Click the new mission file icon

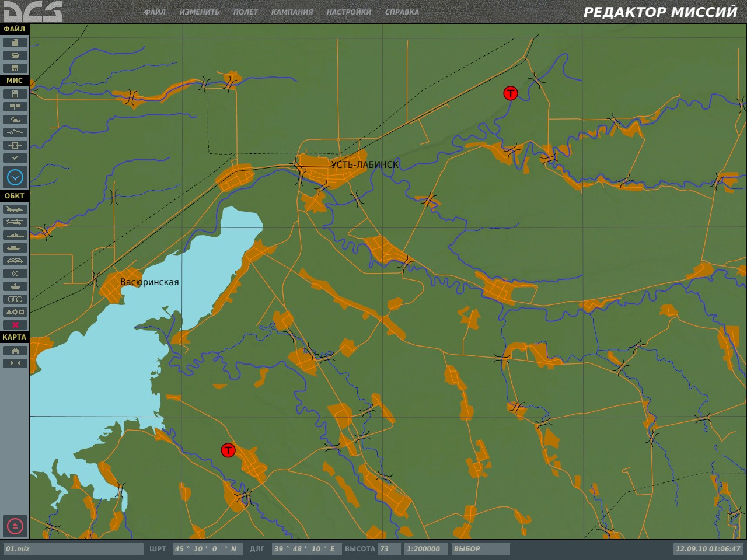pyautogui.click(x=15, y=43)
